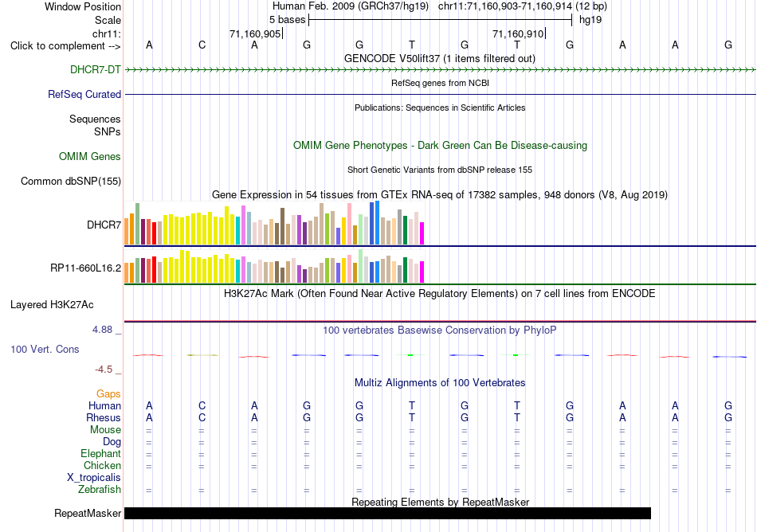Click the DHCR7 GTEx row label
Viewport: 757px width, 532px height.
click(104, 225)
